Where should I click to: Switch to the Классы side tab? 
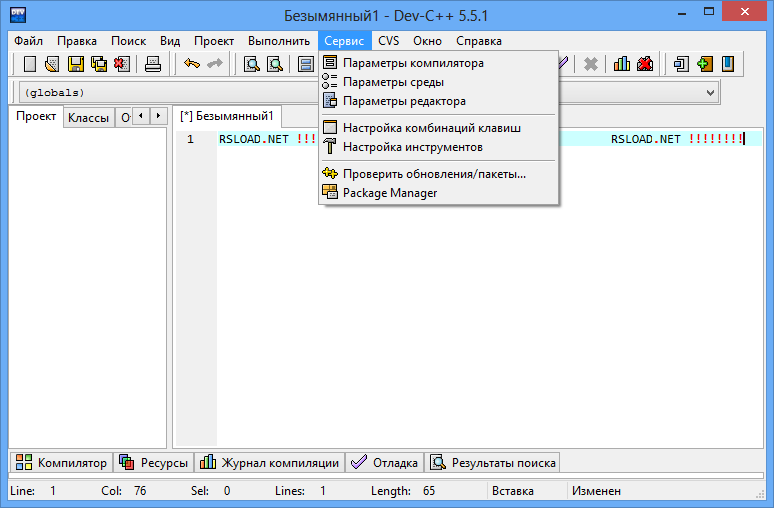point(88,117)
